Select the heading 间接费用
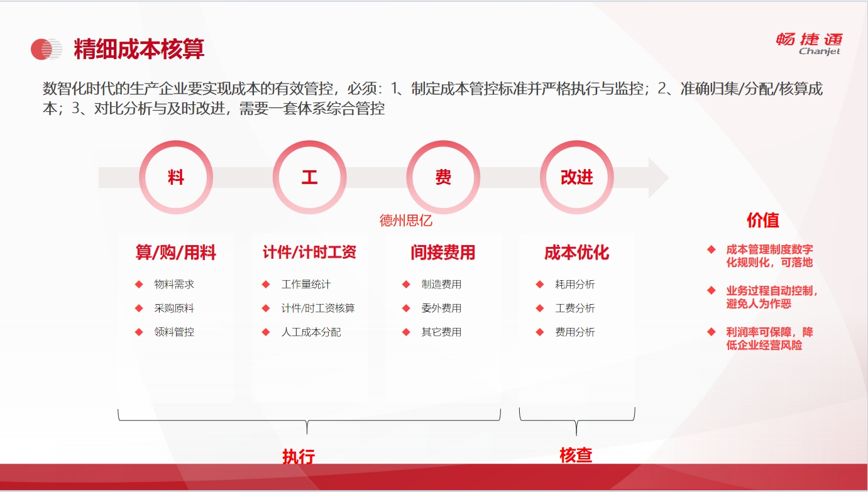The height and width of the screenshot is (492, 868). 443,253
